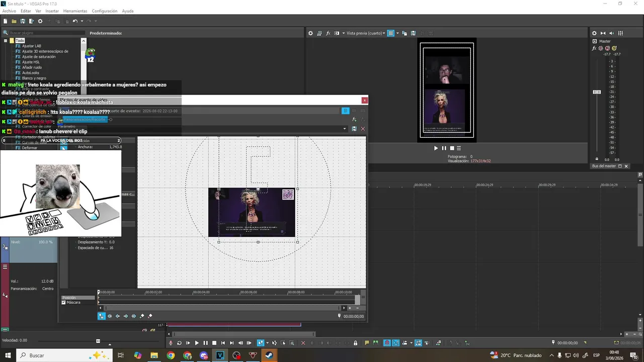The image size is (644, 362).
Task: Delete preset in pan/crop window
Action: click(x=363, y=129)
